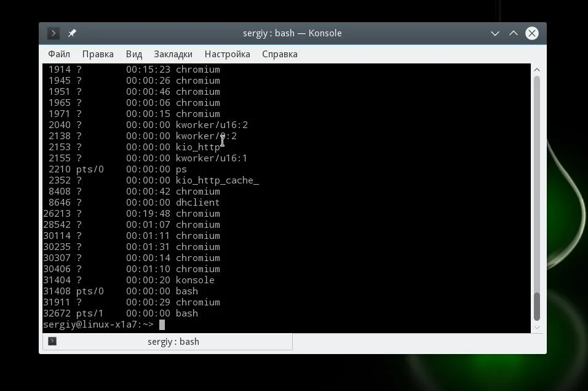Screen dimensions: 588x391
Task: Minimize the Konsole window
Action: tap(495, 33)
